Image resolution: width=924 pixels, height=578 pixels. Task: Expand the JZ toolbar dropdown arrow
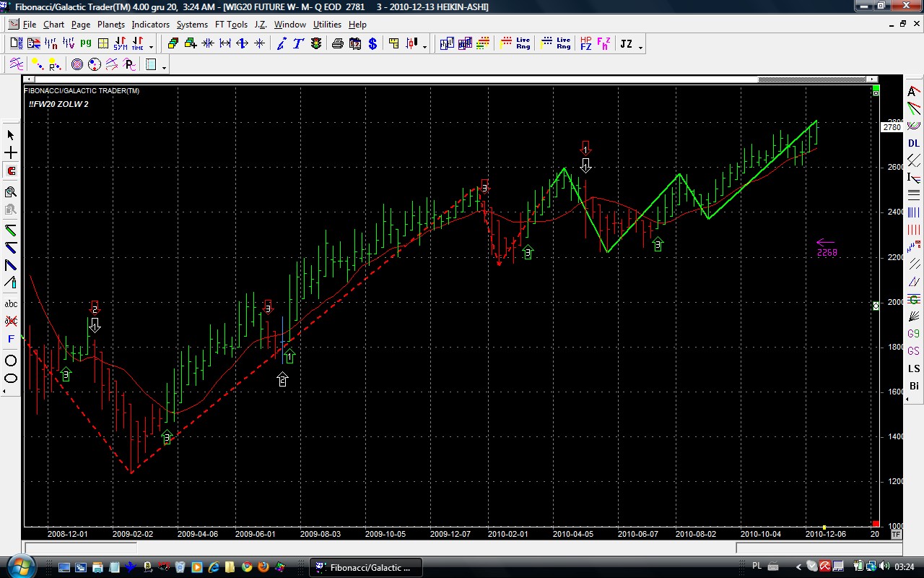(x=641, y=48)
